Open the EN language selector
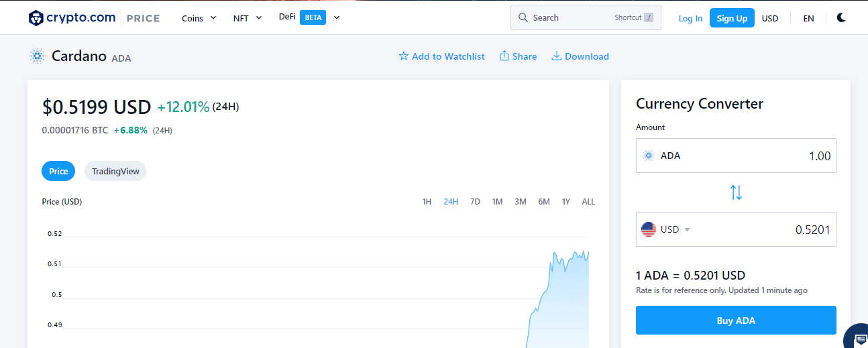The height and width of the screenshot is (348, 868). (808, 19)
